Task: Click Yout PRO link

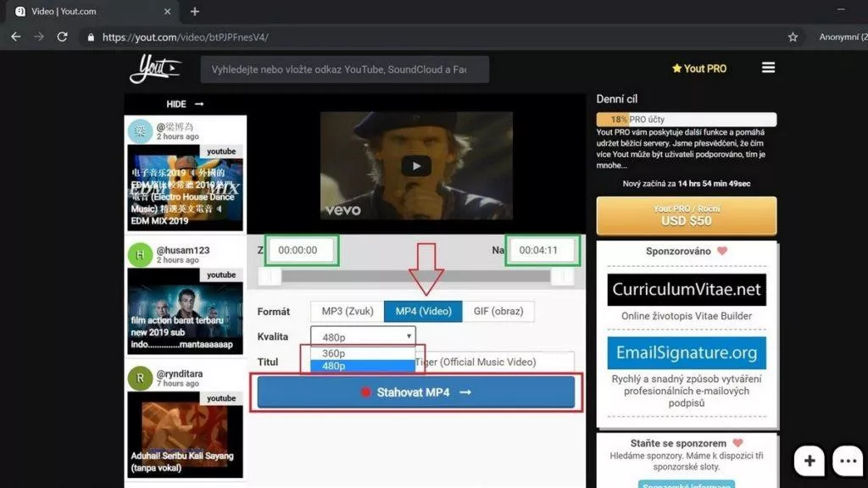Action: tap(699, 69)
